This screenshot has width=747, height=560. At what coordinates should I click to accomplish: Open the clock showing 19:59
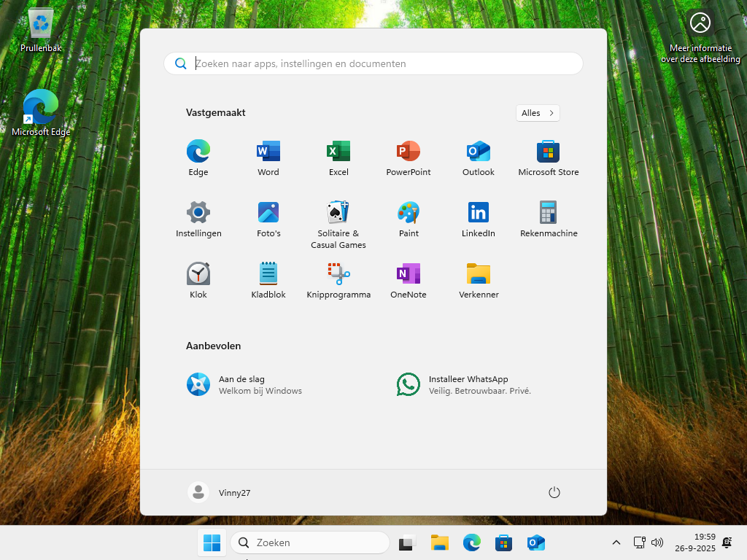pos(695,542)
